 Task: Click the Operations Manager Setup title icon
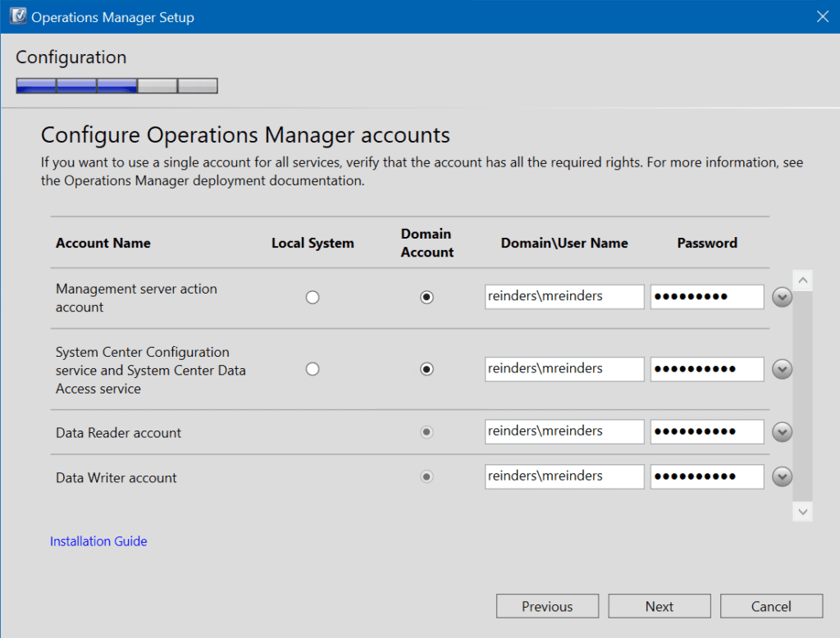18,16
